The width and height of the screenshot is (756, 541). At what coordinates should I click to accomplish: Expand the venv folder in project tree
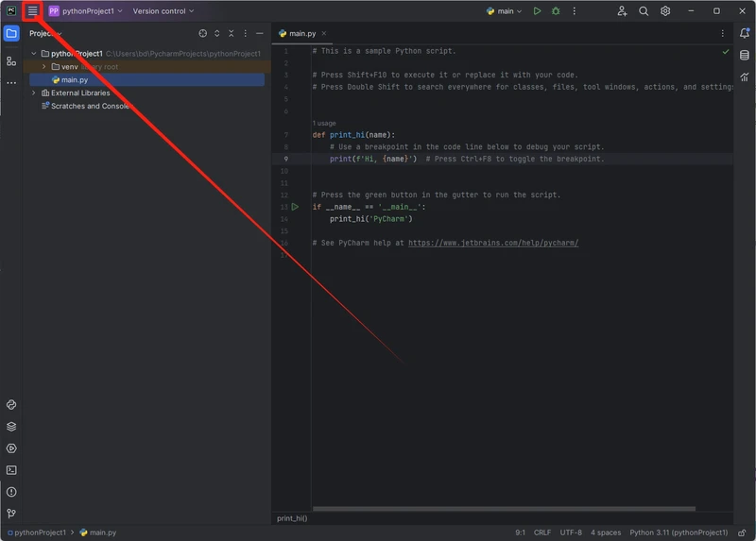(x=43, y=67)
